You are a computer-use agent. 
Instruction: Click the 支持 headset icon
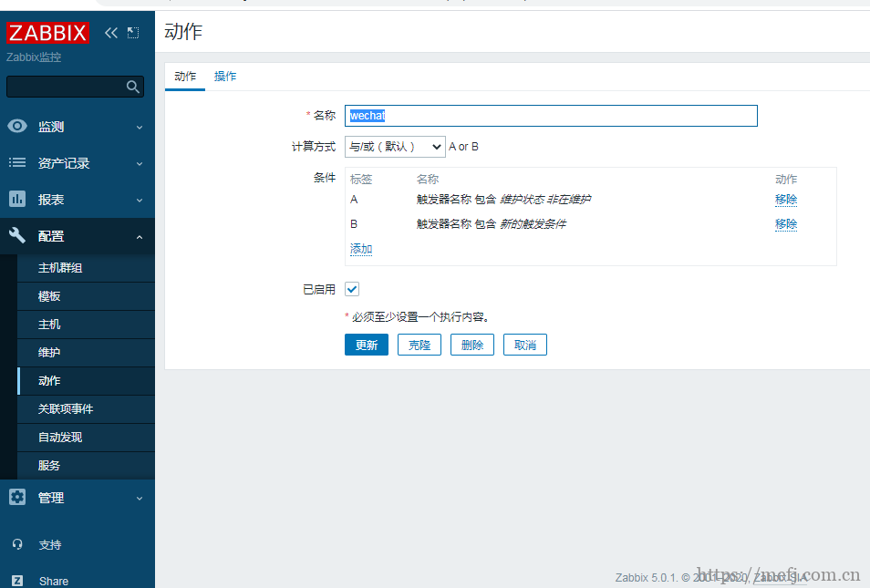(x=17, y=544)
